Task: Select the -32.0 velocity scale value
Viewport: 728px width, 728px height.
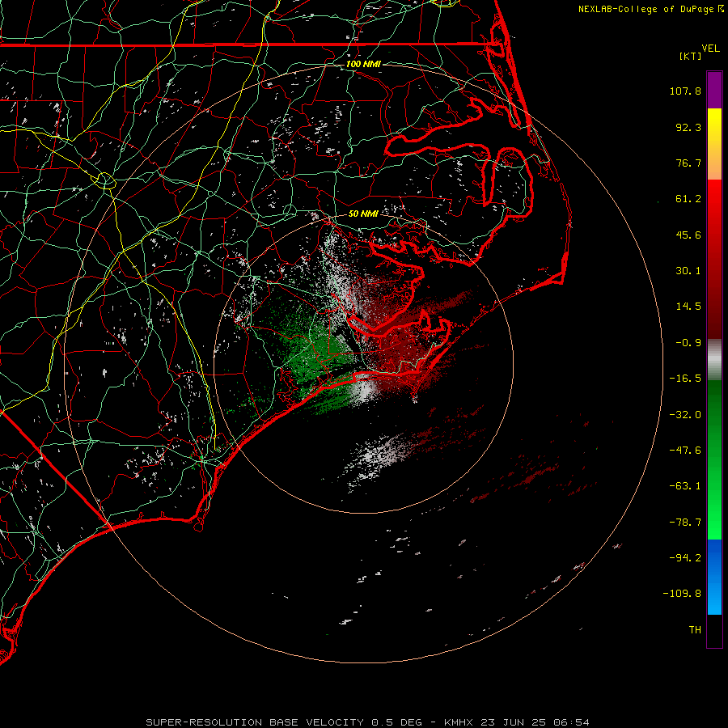Action: point(685,415)
